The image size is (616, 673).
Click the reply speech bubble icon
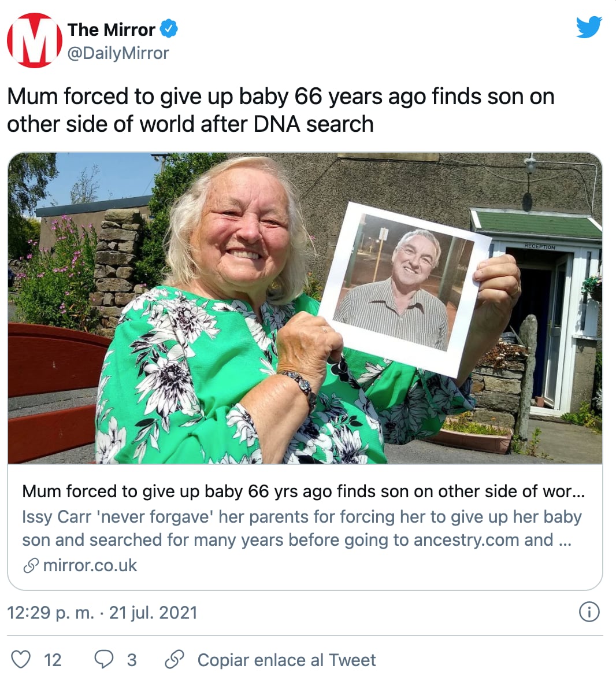[x=104, y=659]
